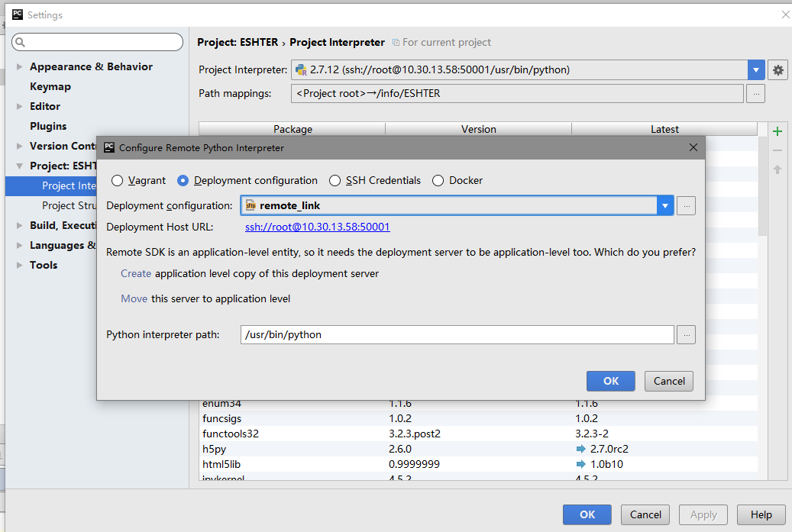Browse for Python interpreter path

[x=686, y=334]
